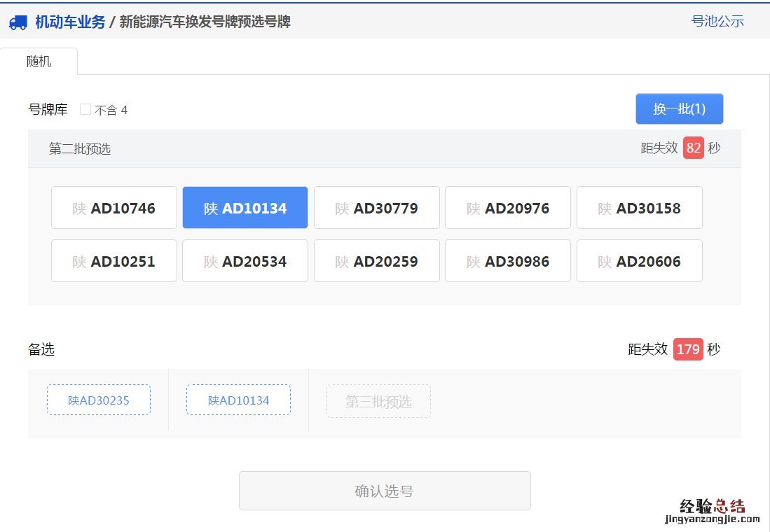This screenshot has width=770, height=532.
Task: Enable the 不含4 checkbox
Action: [x=85, y=109]
